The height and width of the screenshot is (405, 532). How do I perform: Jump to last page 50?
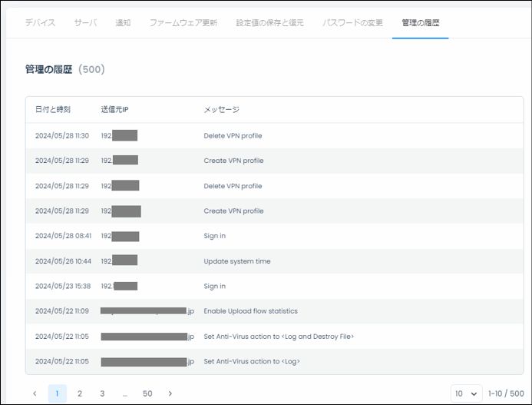147,393
